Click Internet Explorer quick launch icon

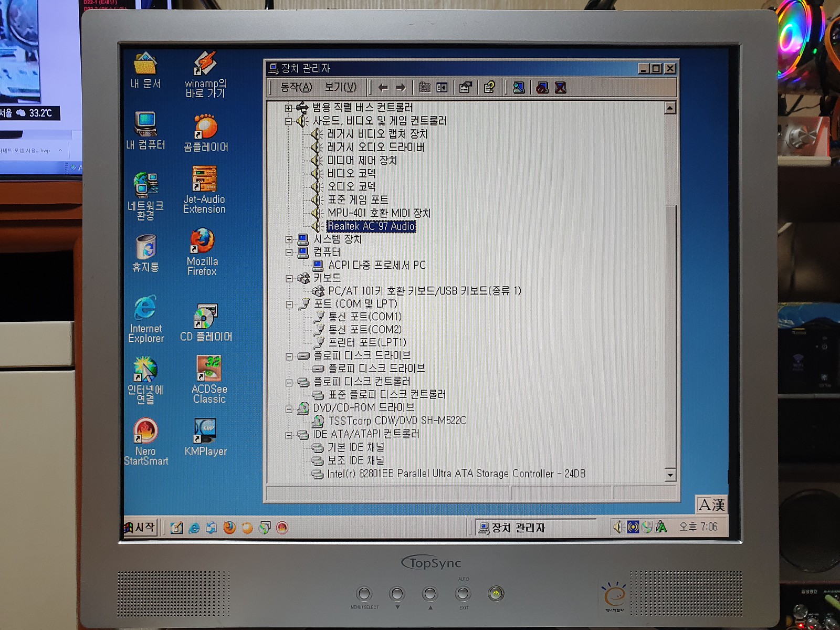point(194,528)
